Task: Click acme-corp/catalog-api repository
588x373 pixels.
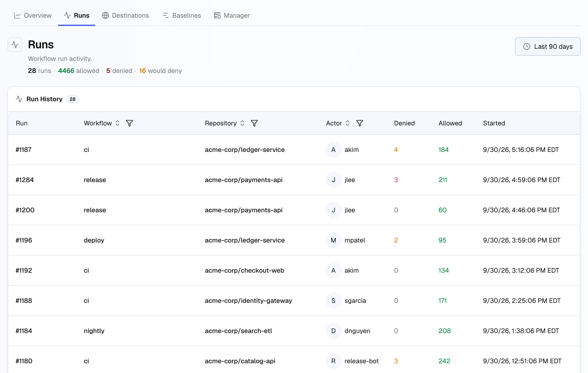Action: [x=240, y=361]
